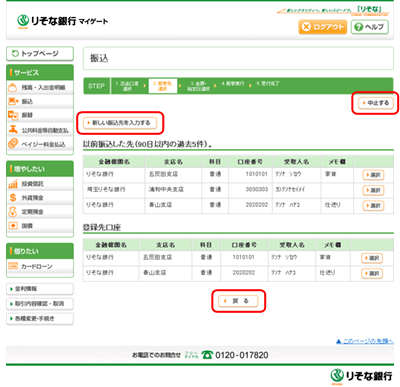Viewport: 400px width, 387px height.
Task: Click step 3 金額・指定日選択
Action: click(198, 86)
